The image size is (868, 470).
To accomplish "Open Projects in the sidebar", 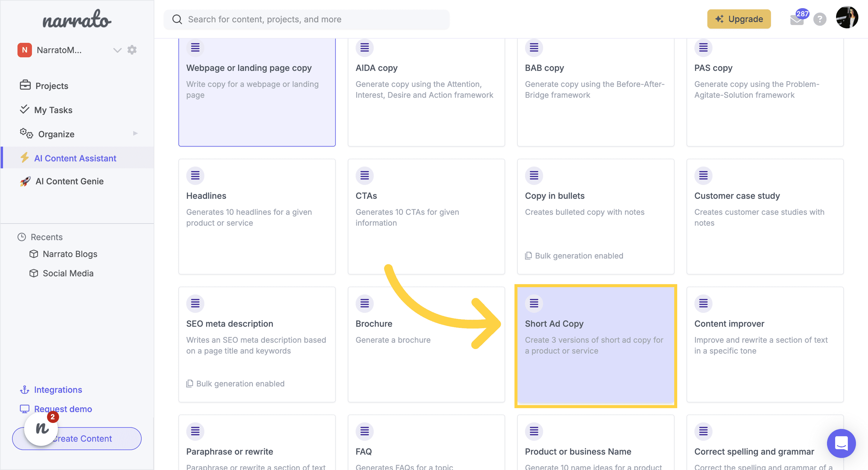I will point(52,86).
